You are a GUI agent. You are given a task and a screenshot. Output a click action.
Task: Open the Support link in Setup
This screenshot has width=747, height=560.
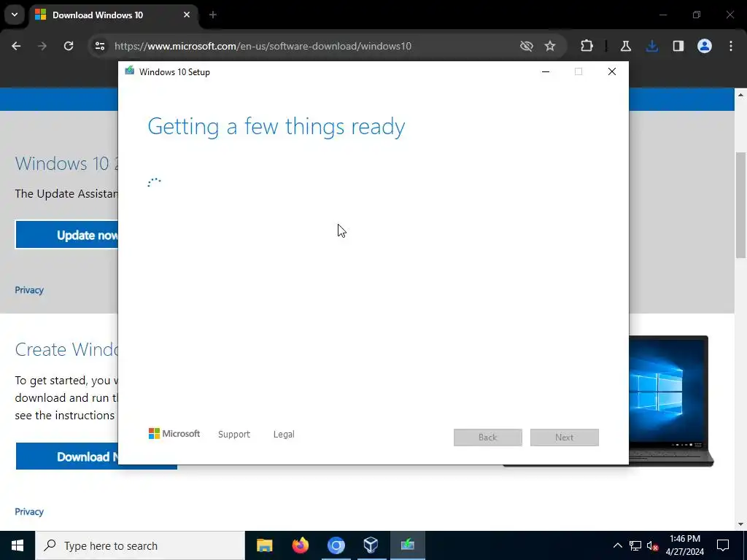tap(234, 435)
